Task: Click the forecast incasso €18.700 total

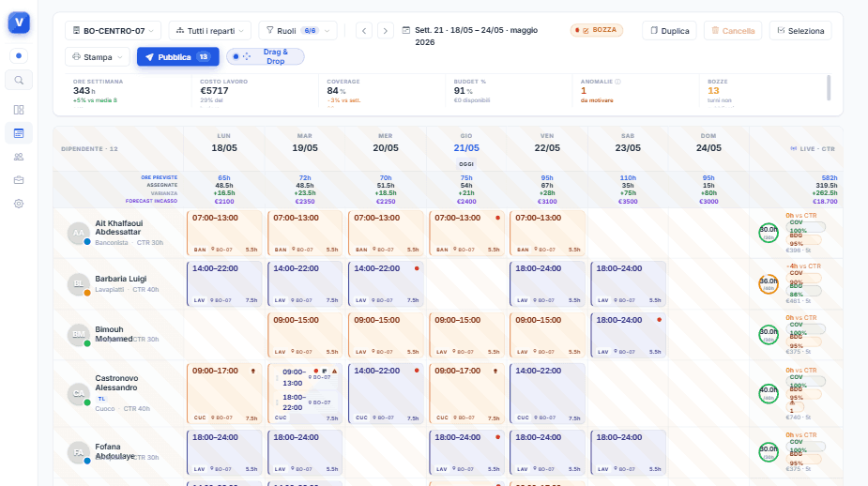Action: [x=825, y=202]
